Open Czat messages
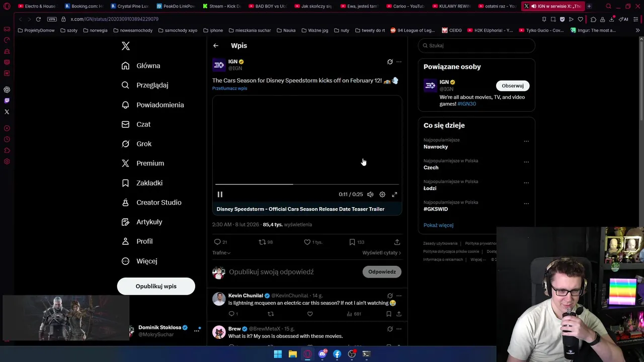Image resolution: width=644 pixels, height=362 pixels. pyautogui.click(x=136, y=124)
